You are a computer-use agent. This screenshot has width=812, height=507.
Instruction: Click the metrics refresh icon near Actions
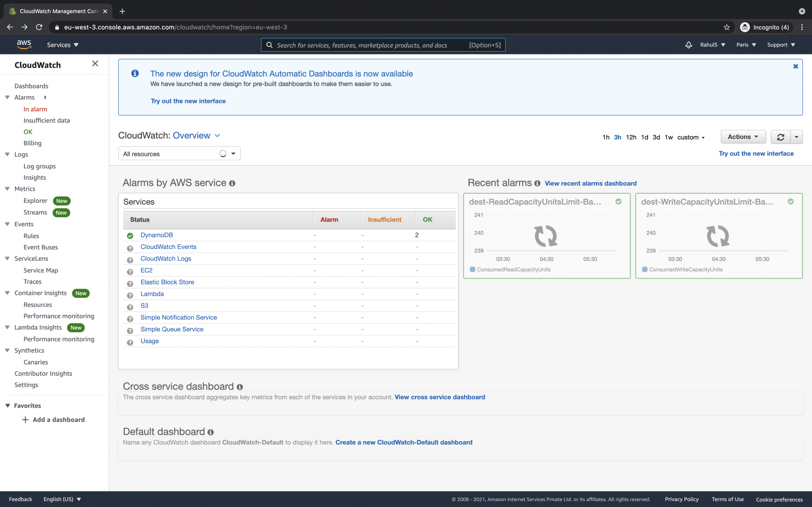click(x=781, y=137)
